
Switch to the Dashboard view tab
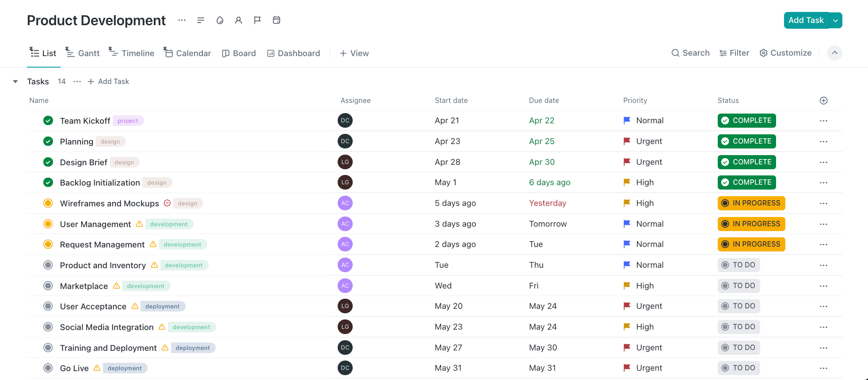[x=293, y=53]
